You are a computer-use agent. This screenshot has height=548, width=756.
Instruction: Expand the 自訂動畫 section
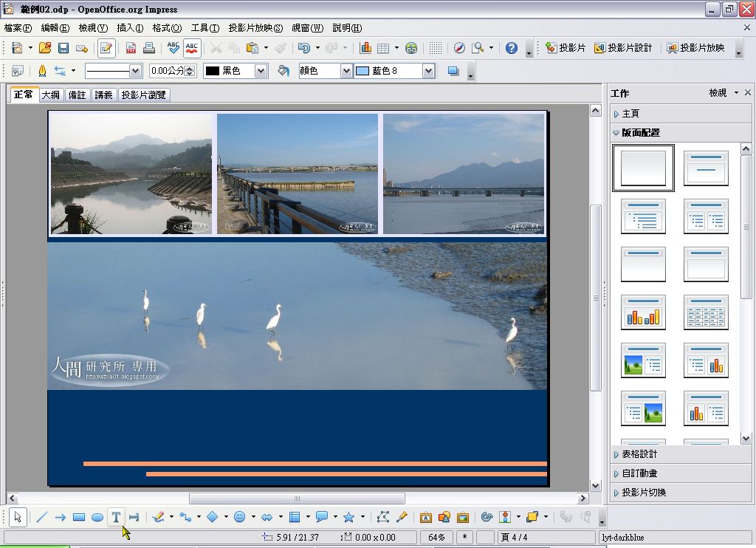point(680,473)
